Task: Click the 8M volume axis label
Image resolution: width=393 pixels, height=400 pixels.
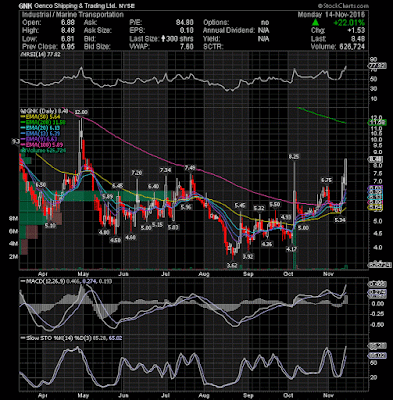Action: [x=13, y=219]
